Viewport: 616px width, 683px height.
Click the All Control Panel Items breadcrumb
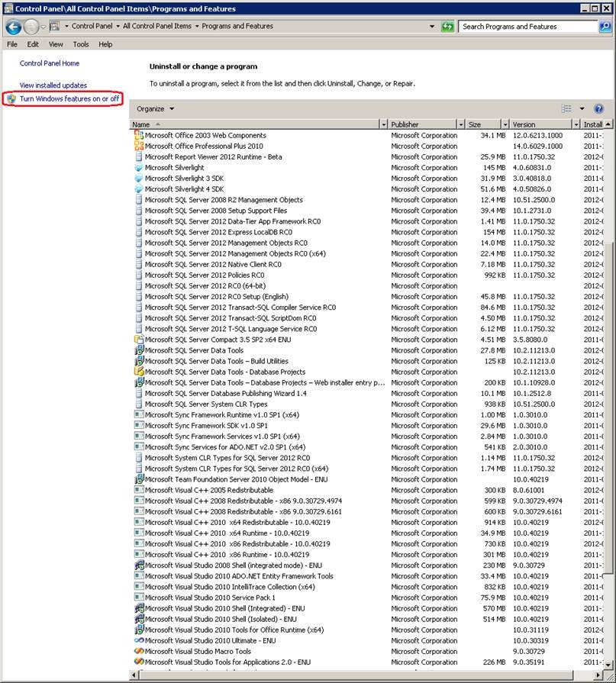click(157, 26)
